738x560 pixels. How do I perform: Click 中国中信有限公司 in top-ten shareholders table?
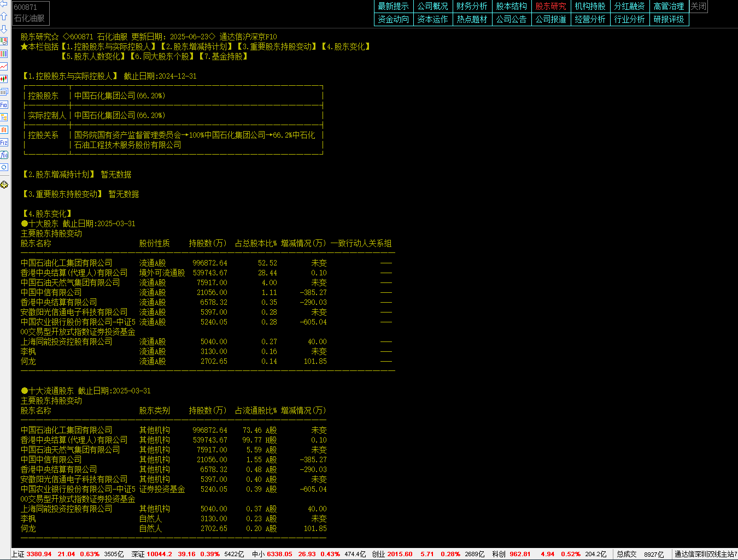[51, 293]
